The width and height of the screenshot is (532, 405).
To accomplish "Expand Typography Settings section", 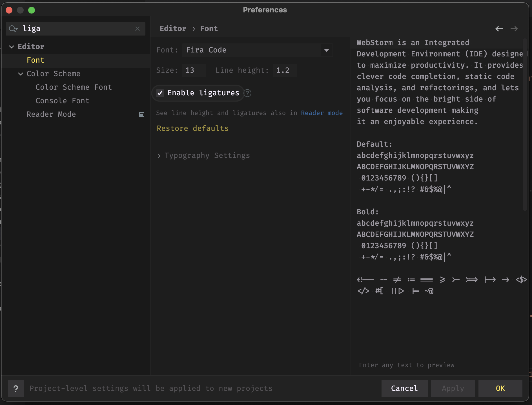I will click(159, 156).
